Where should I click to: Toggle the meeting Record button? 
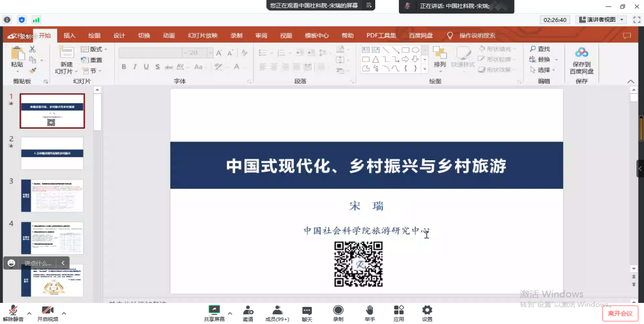tap(338, 310)
